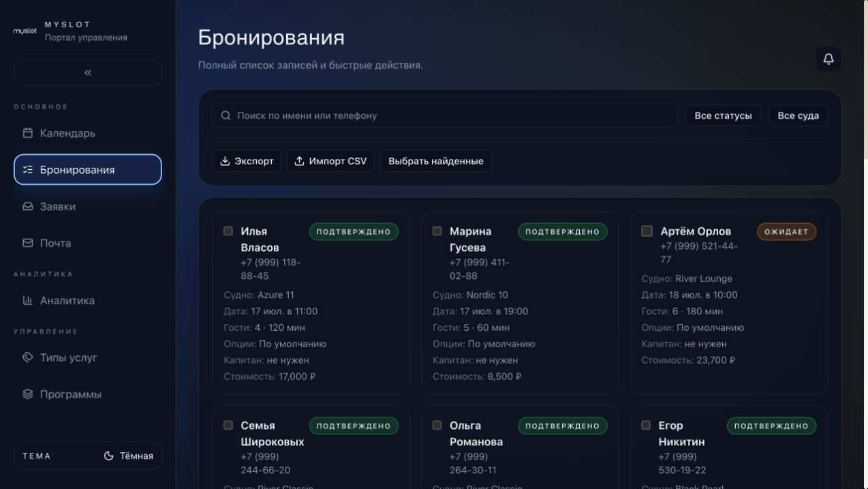The height and width of the screenshot is (489, 868).
Task: Click the date 17 июл. в 11:00
Action: click(x=284, y=312)
